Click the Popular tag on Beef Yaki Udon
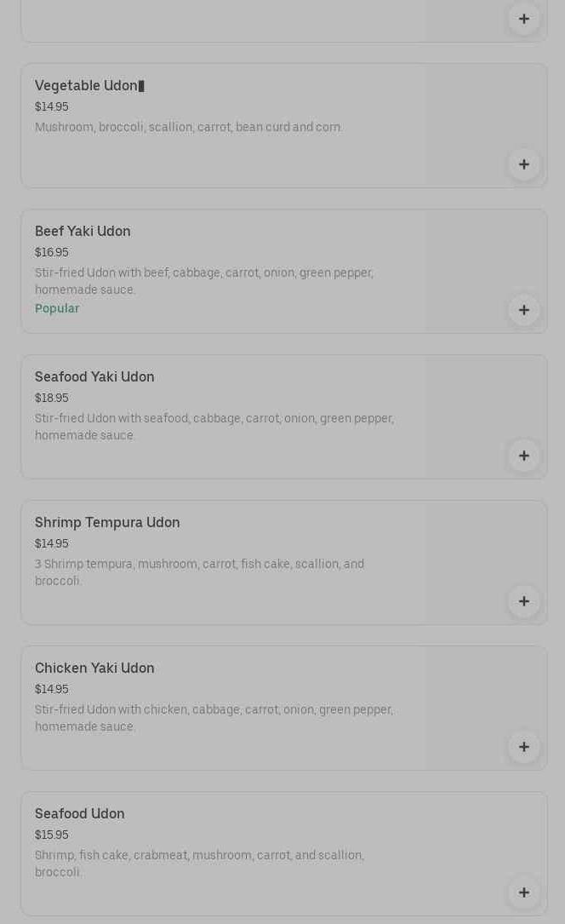Viewport: 565px width, 924px height. pyautogui.click(x=57, y=309)
